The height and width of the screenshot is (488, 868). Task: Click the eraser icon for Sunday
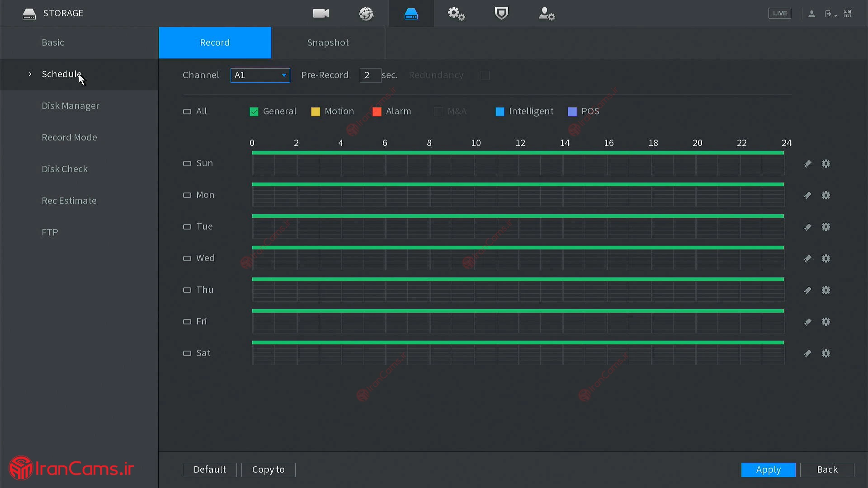tap(807, 164)
